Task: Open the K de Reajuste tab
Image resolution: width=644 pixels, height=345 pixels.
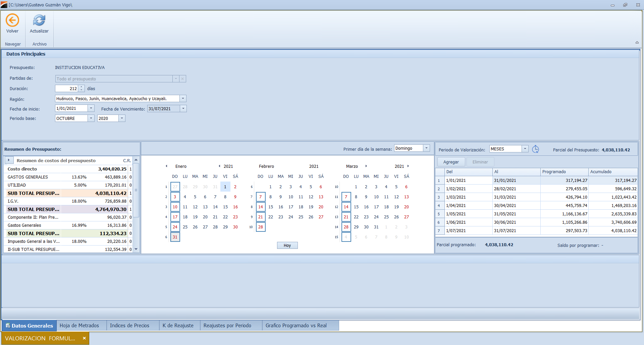Action: point(178,326)
